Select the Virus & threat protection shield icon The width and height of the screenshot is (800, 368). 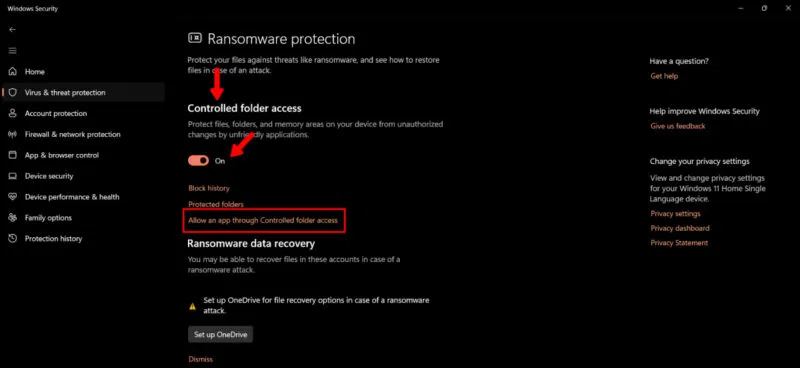coord(13,92)
